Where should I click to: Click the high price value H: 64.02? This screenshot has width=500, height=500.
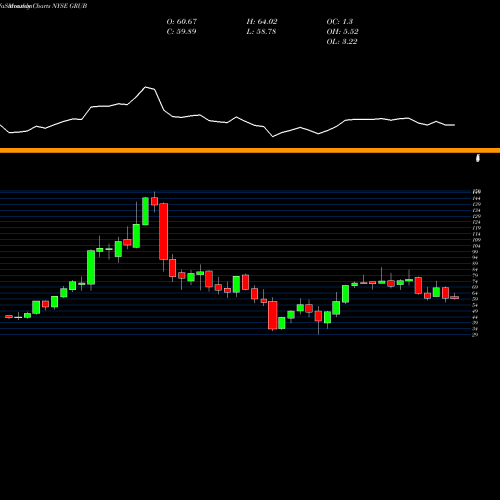click(x=262, y=22)
